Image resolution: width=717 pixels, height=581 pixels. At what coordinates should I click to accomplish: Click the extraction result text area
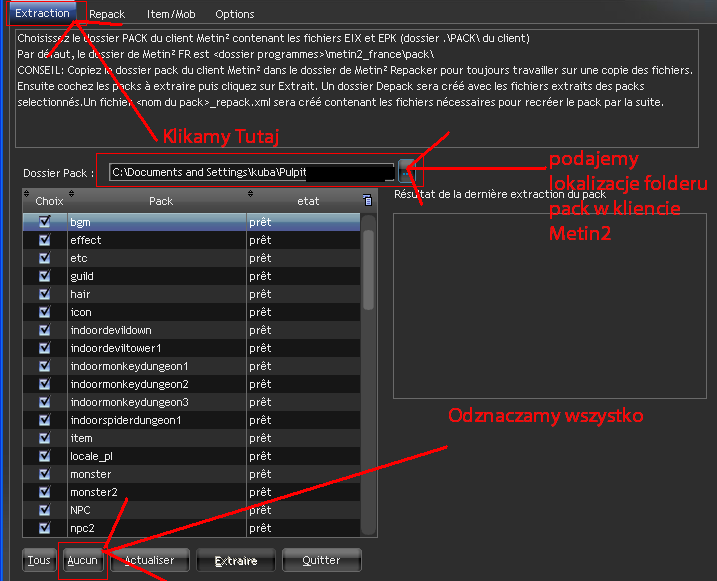point(550,306)
